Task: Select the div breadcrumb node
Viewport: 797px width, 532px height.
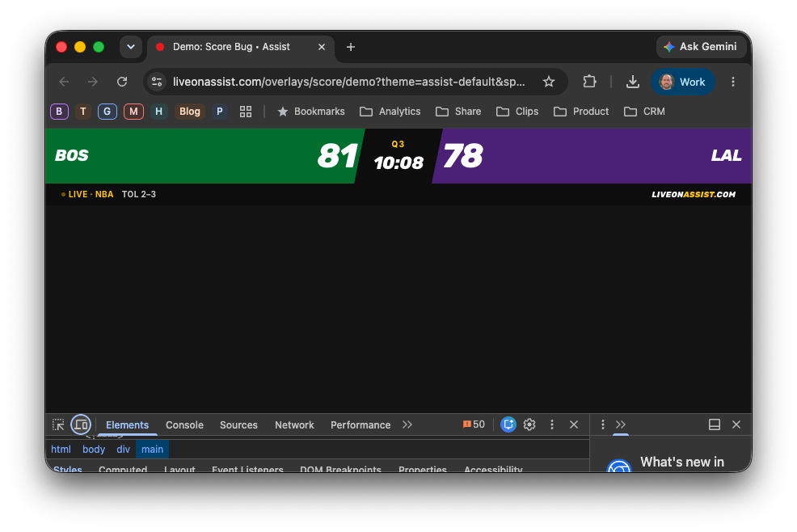Action: (x=123, y=450)
